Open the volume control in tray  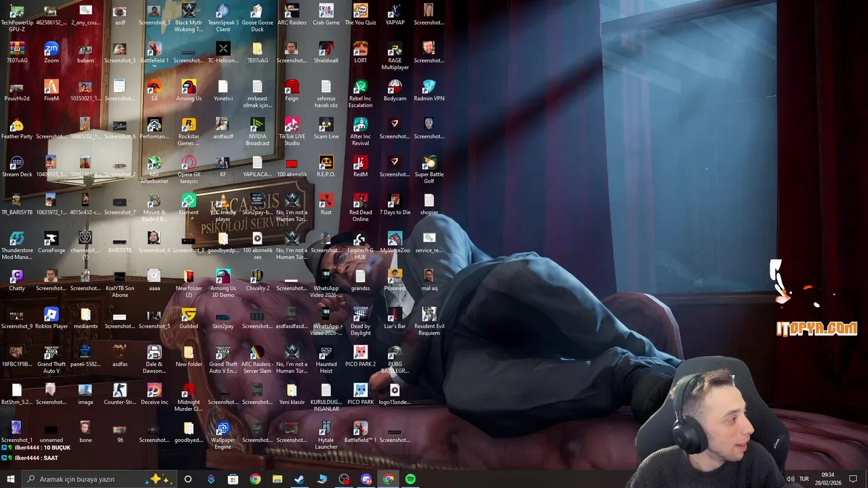[x=790, y=479]
